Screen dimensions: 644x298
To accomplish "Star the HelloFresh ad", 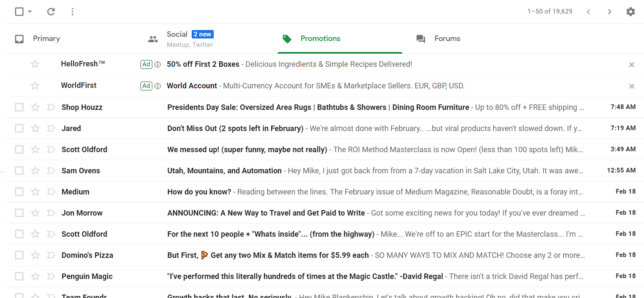I will click(x=35, y=64).
